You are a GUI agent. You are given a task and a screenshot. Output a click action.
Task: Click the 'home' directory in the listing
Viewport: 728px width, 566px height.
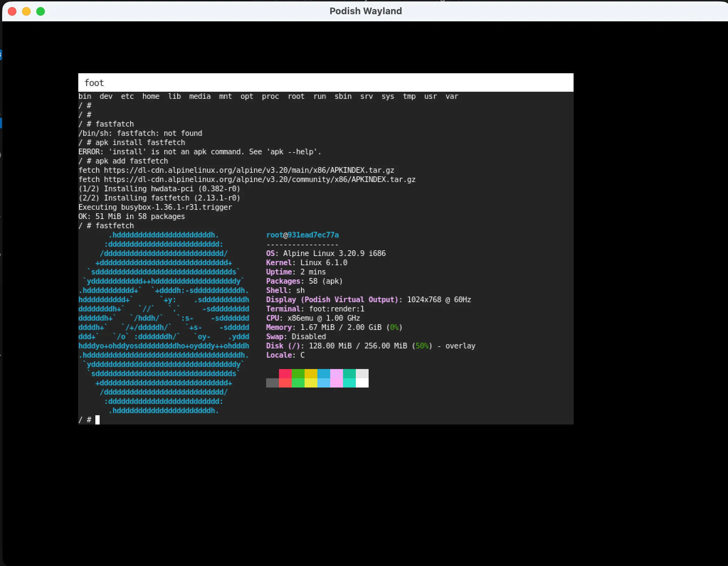pyautogui.click(x=151, y=96)
